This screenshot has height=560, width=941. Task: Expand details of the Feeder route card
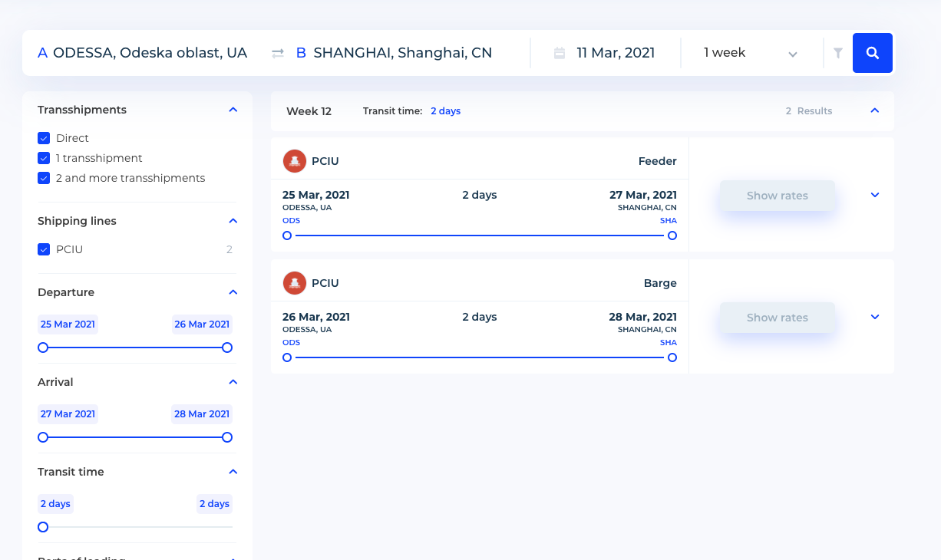click(875, 195)
